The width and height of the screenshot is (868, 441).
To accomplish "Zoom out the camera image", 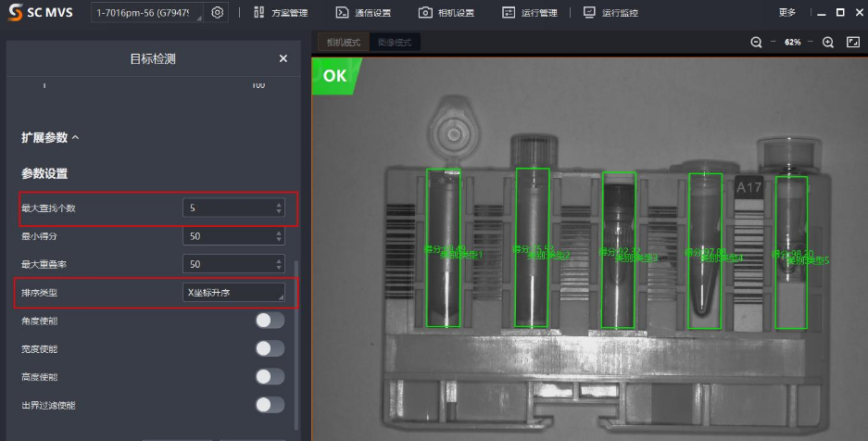I will pos(756,43).
